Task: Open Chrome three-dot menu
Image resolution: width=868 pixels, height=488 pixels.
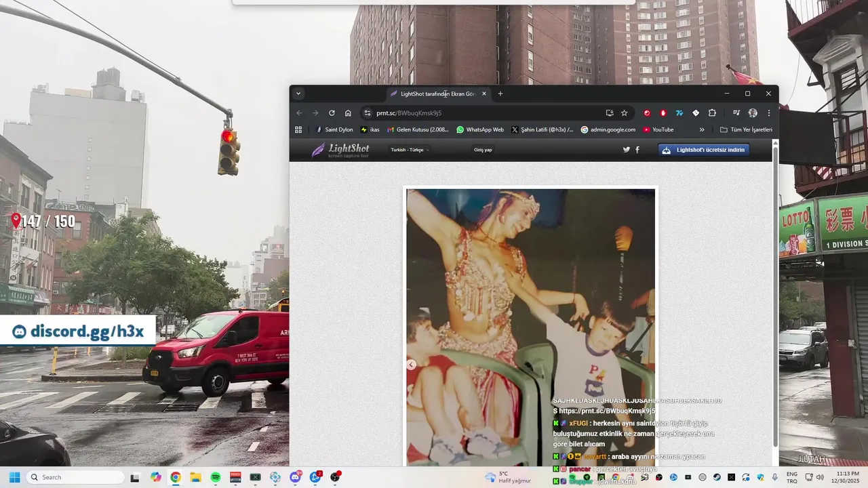Action: 769,113
